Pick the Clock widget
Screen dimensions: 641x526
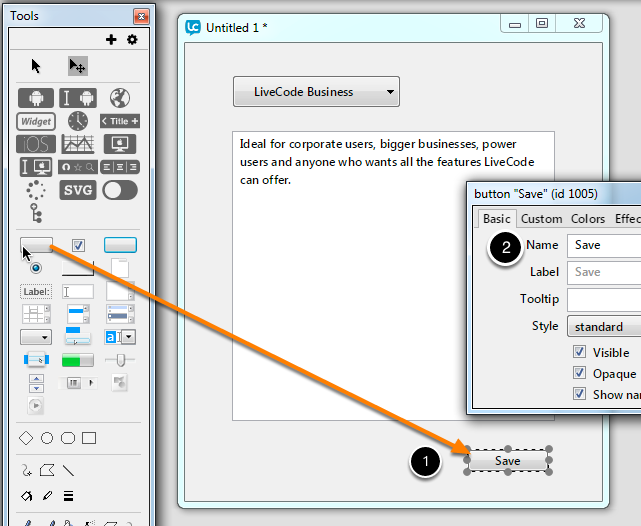point(78,121)
